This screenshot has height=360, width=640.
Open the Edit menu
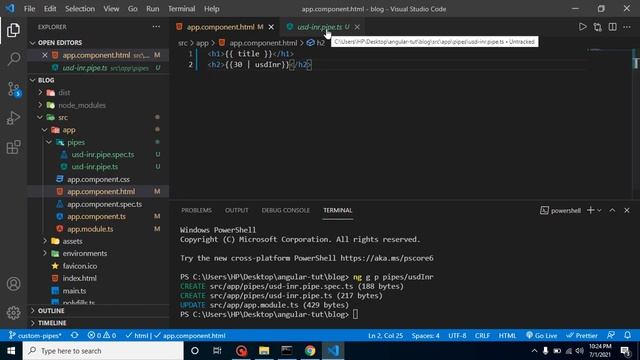coord(50,9)
